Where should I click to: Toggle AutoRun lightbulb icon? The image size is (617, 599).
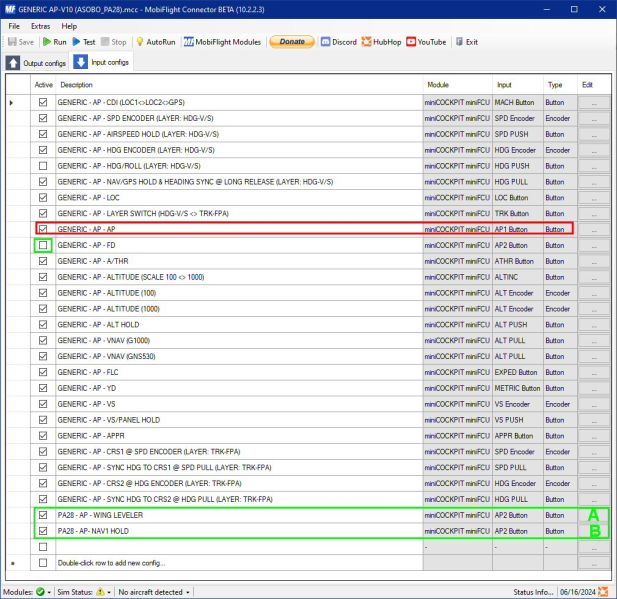(x=140, y=42)
